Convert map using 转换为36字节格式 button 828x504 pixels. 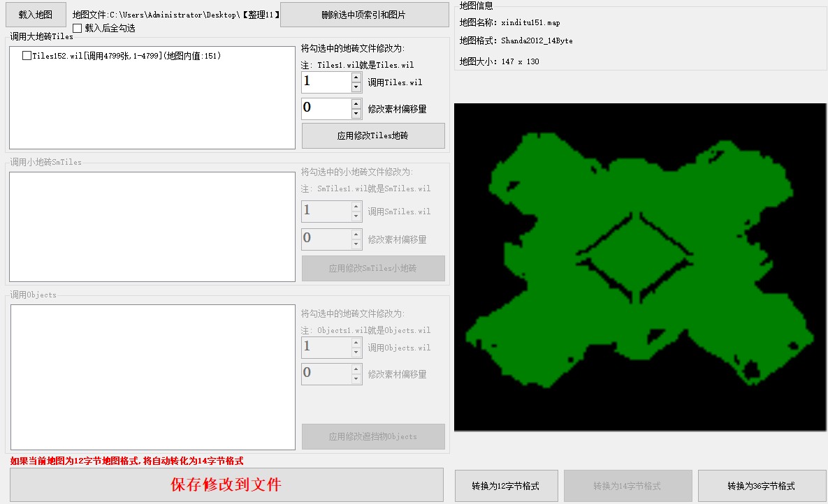coord(761,486)
